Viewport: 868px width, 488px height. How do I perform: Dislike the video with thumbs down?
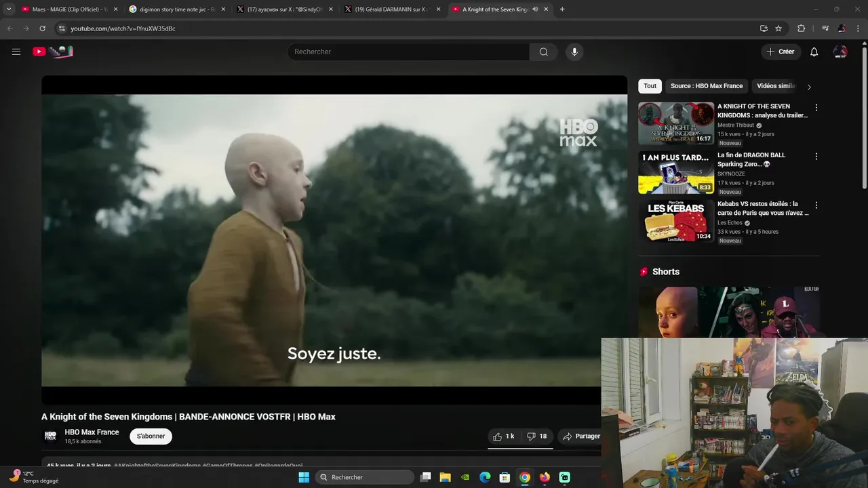(x=537, y=436)
